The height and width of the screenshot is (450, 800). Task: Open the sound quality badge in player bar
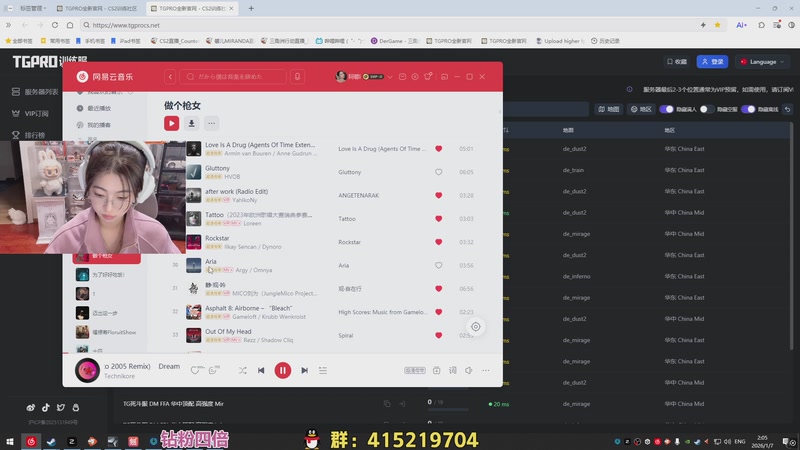tap(415, 370)
